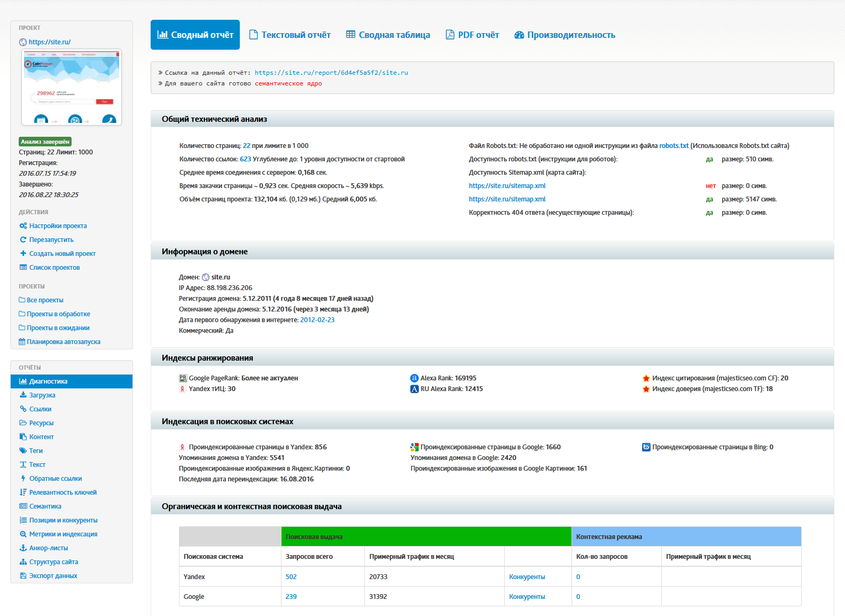Click Конкуренты link in the Yandex row
This screenshot has width=845, height=616.
(527, 577)
